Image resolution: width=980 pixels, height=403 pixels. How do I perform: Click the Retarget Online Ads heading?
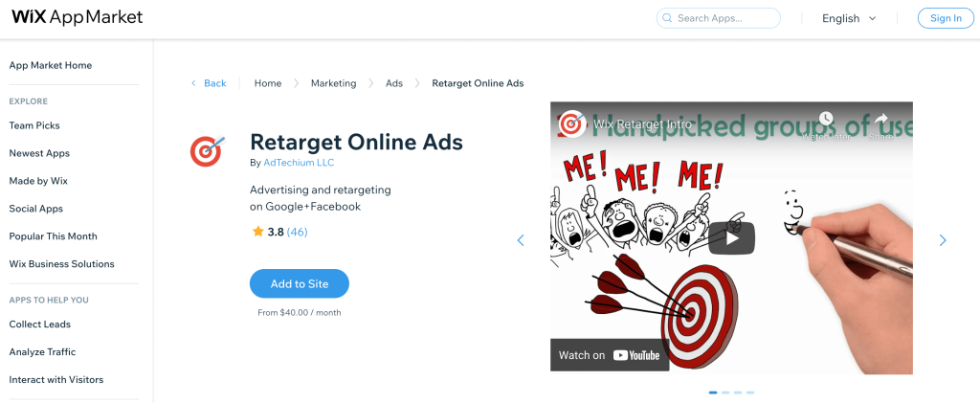click(x=356, y=142)
